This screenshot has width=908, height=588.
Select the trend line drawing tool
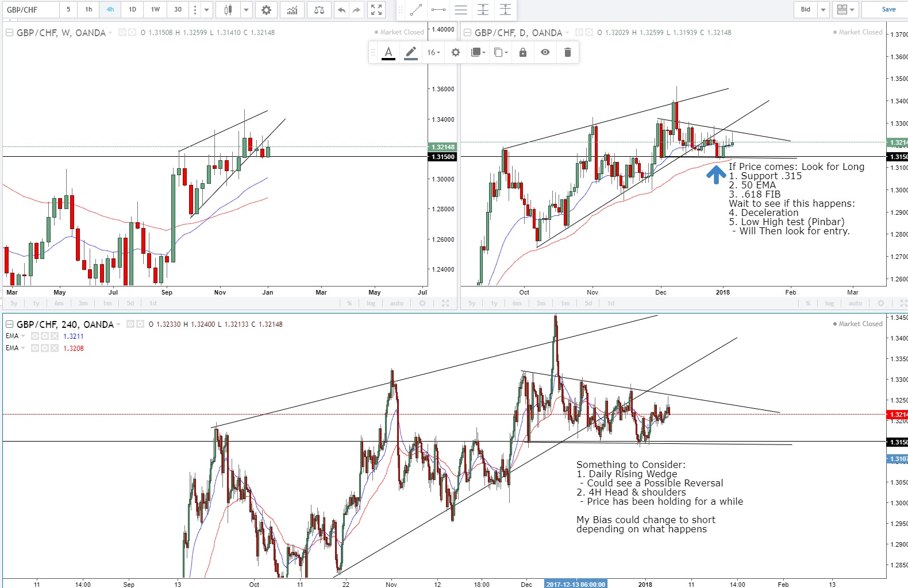[417, 10]
